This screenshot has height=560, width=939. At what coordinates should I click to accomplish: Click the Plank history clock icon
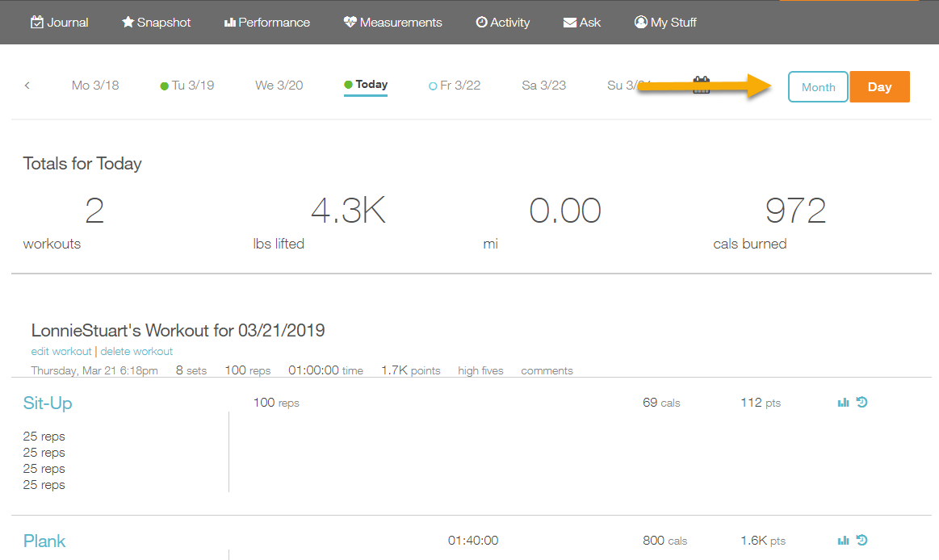[861, 541]
